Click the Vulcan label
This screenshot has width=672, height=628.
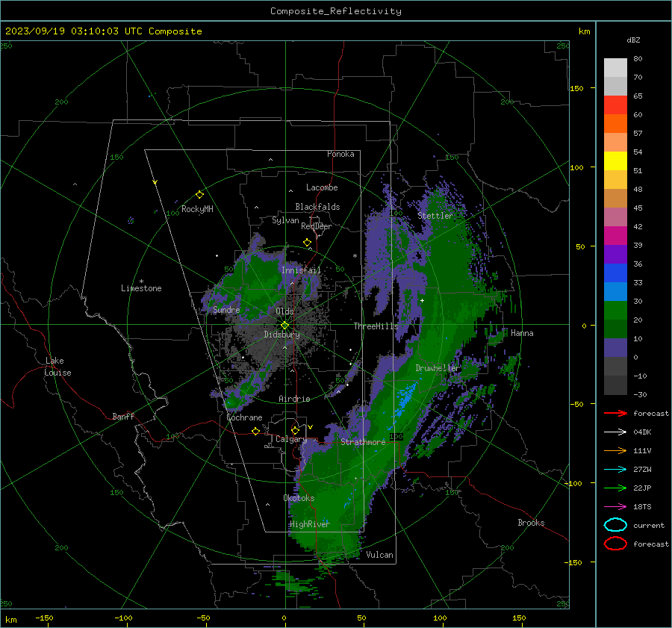[380, 555]
